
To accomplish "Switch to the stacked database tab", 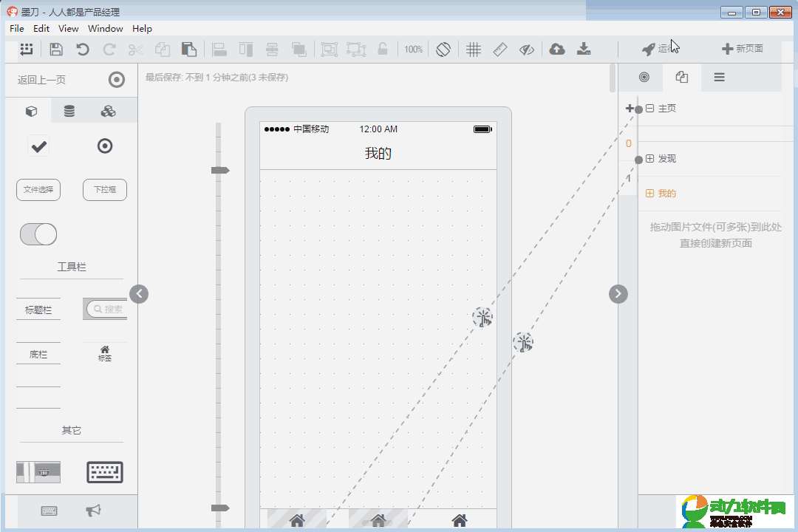I will point(69,111).
